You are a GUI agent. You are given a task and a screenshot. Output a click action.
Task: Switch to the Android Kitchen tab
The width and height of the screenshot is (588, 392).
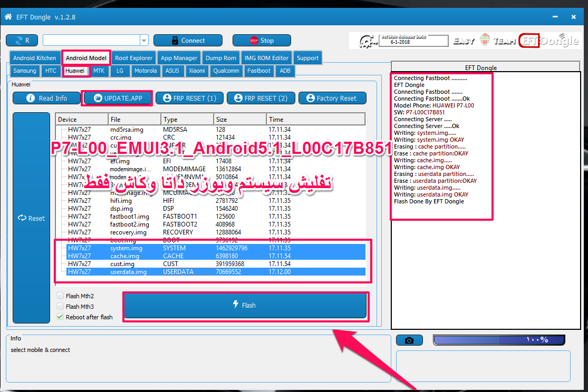click(34, 58)
